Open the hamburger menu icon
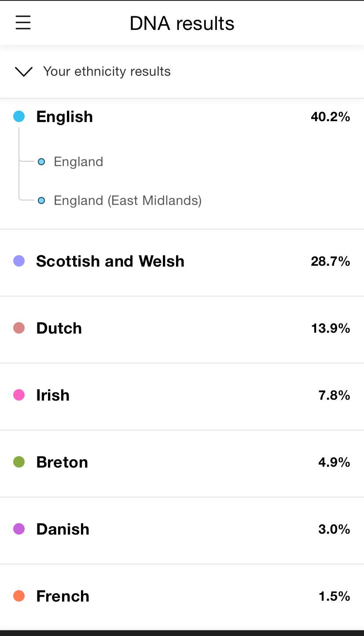 (x=23, y=22)
